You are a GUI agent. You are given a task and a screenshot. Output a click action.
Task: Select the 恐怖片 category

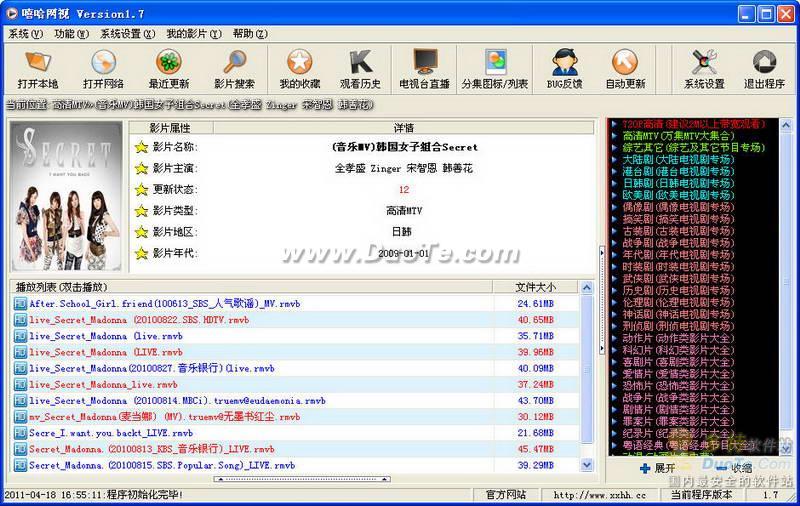678,386
